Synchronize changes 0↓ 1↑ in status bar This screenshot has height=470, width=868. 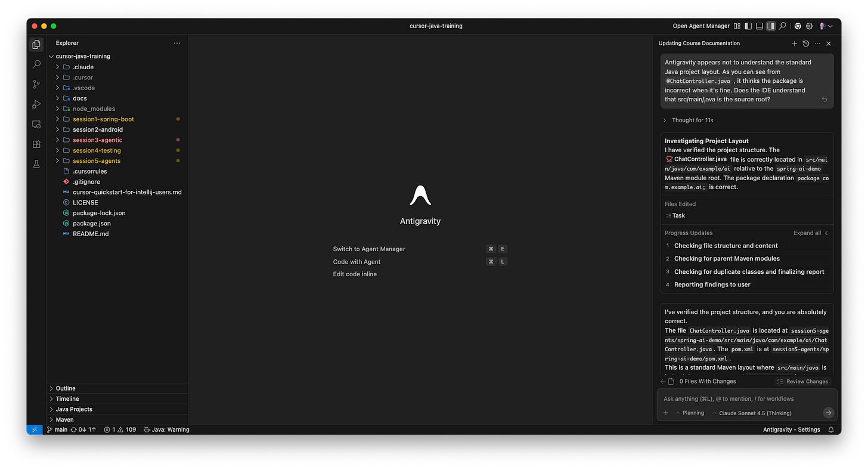[83, 429]
